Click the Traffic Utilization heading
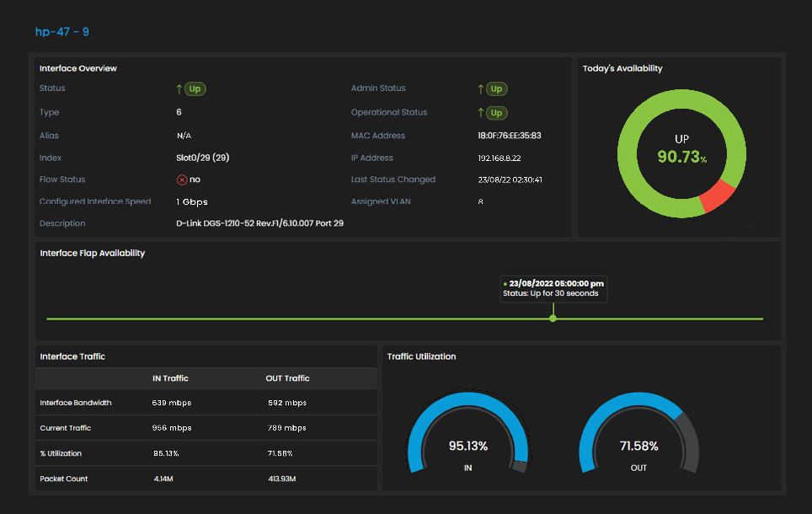The width and height of the screenshot is (812, 514). (421, 356)
